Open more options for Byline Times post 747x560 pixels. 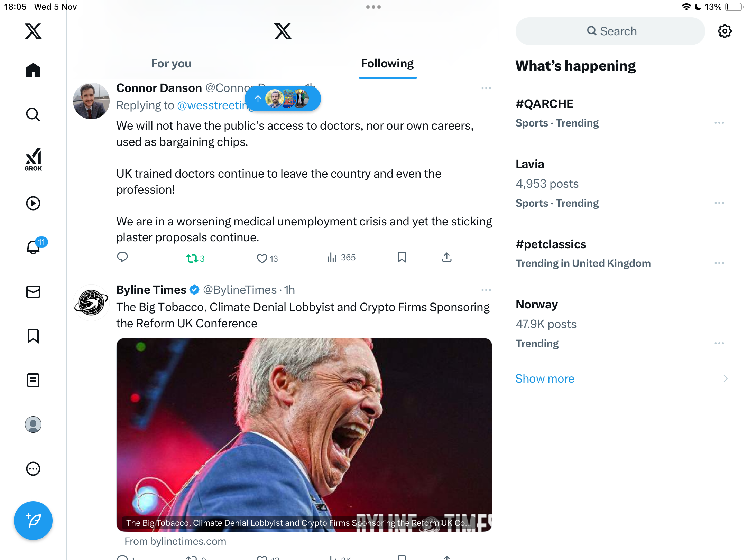(x=486, y=290)
